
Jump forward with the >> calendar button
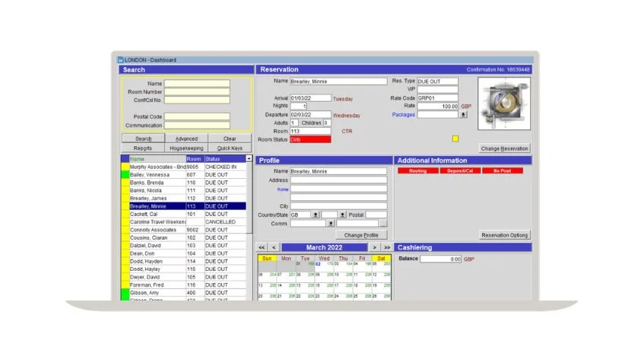pos(387,247)
